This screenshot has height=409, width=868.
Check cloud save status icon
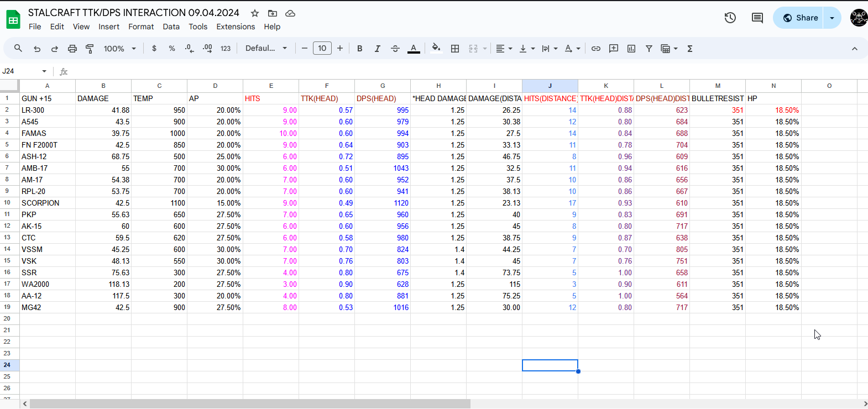coord(290,13)
